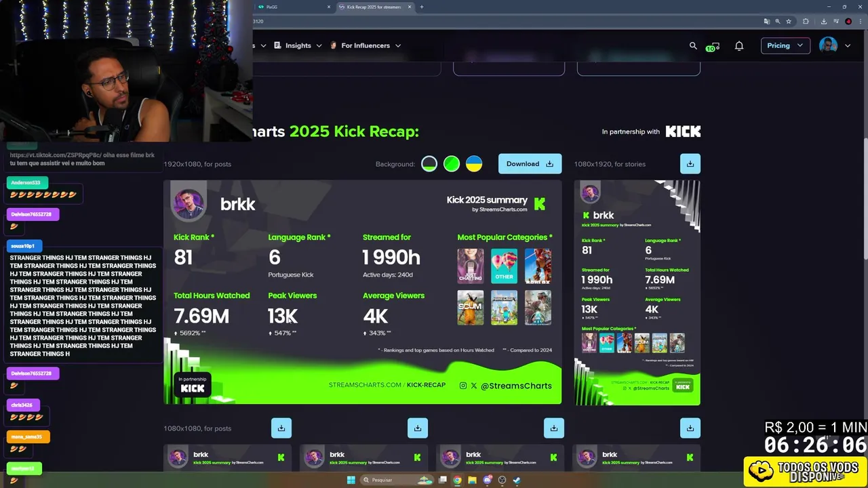Download first 1080x1080 post image
This screenshot has height=488, width=868.
tap(281, 428)
